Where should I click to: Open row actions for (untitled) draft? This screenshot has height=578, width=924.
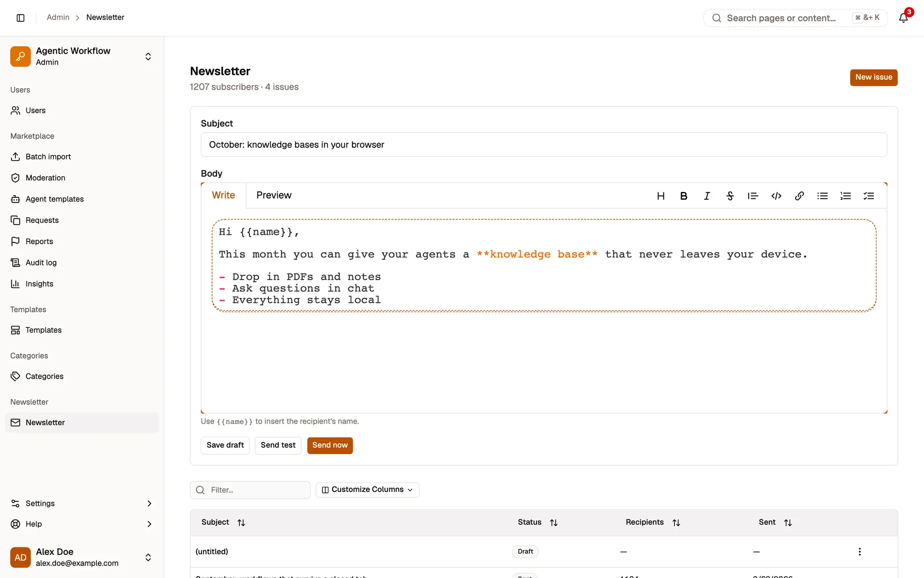coord(859,552)
